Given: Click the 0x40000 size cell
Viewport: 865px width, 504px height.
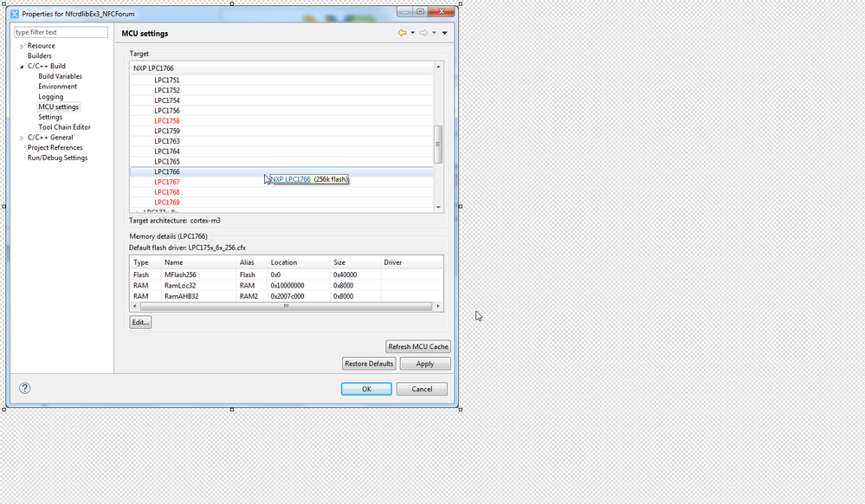Looking at the screenshot, I should [345, 275].
